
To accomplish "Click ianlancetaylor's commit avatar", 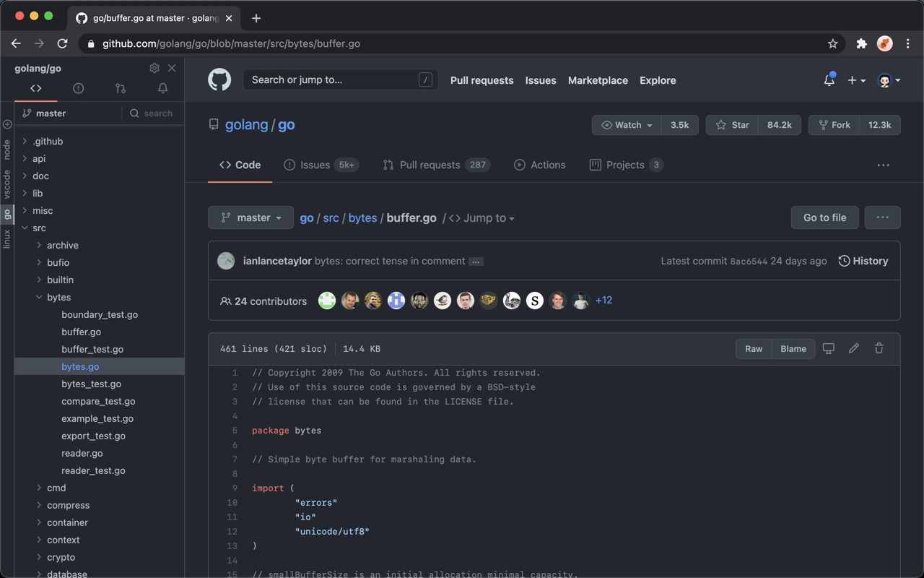I will [226, 261].
